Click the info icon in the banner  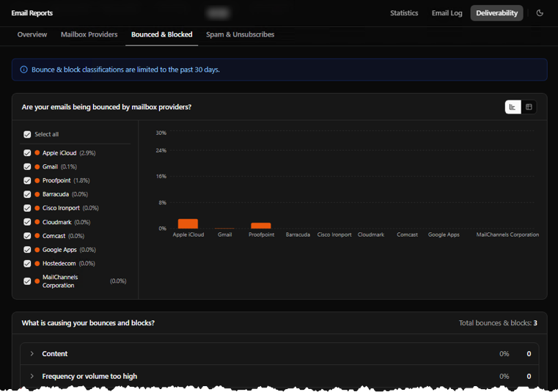coord(24,70)
